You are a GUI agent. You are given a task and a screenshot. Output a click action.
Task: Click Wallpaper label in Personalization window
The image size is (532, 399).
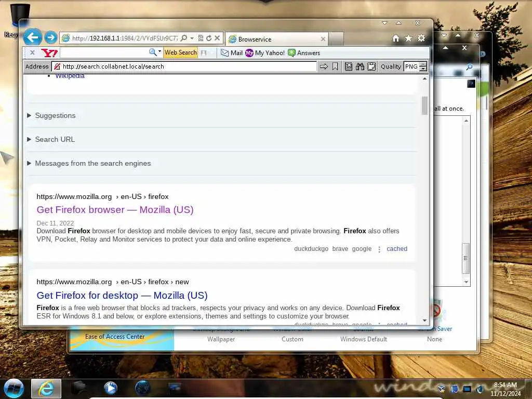coord(221,339)
